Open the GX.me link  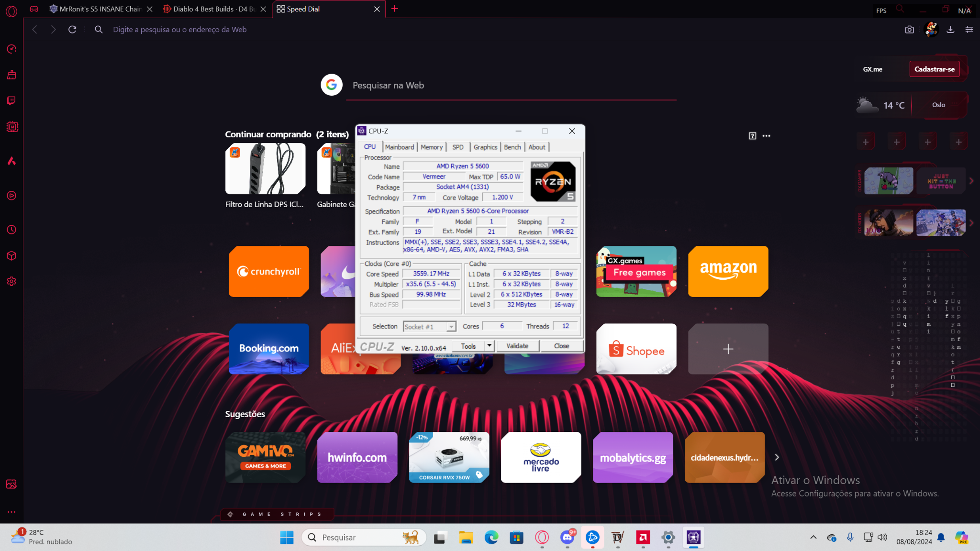tap(872, 69)
